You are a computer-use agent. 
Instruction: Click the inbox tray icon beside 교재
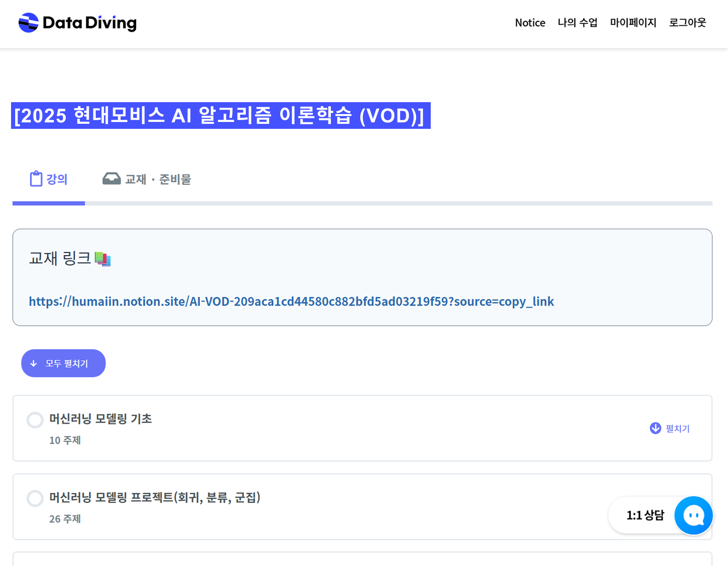[111, 179]
